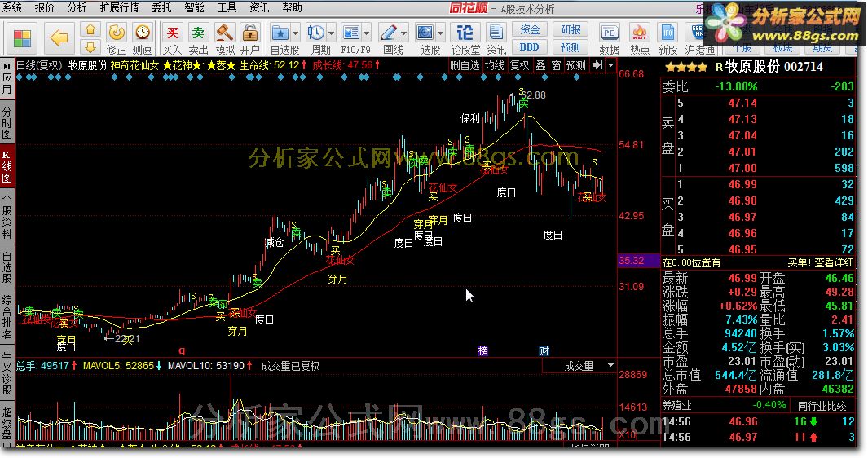Click the 周期 period clock icon
The width and height of the screenshot is (868, 458).
(x=316, y=33)
